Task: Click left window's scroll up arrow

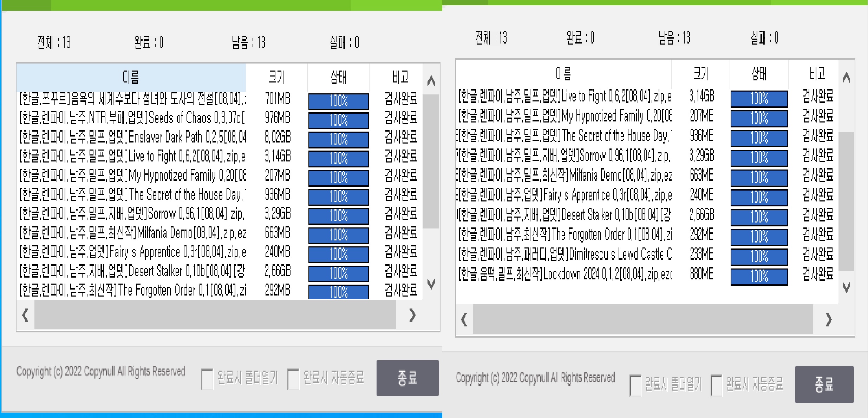Action: click(x=431, y=81)
